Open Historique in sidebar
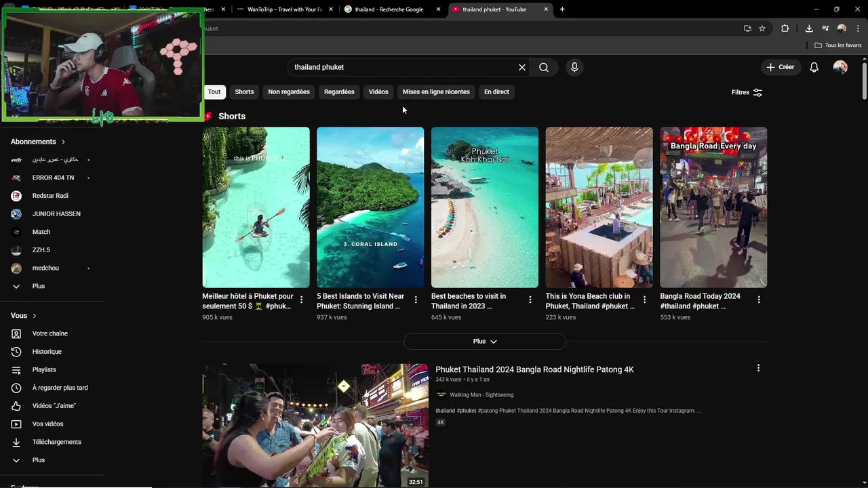868x488 pixels. [47, 352]
